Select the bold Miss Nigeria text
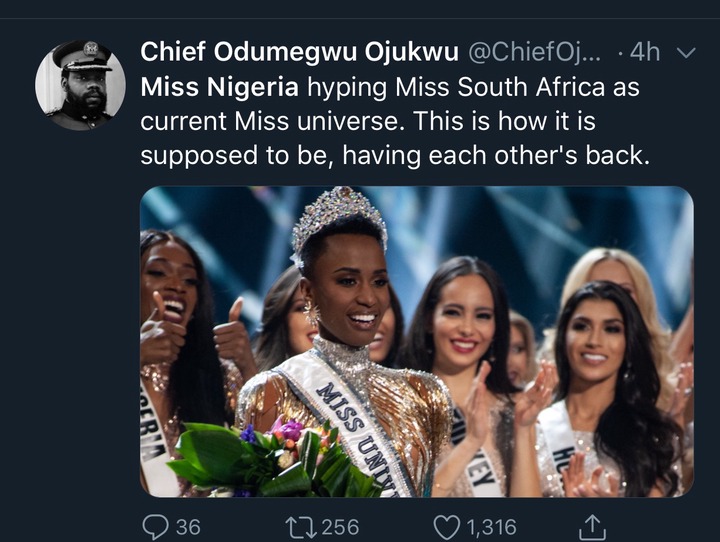The width and height of the screenshot is (720, 542). [220, 87]
